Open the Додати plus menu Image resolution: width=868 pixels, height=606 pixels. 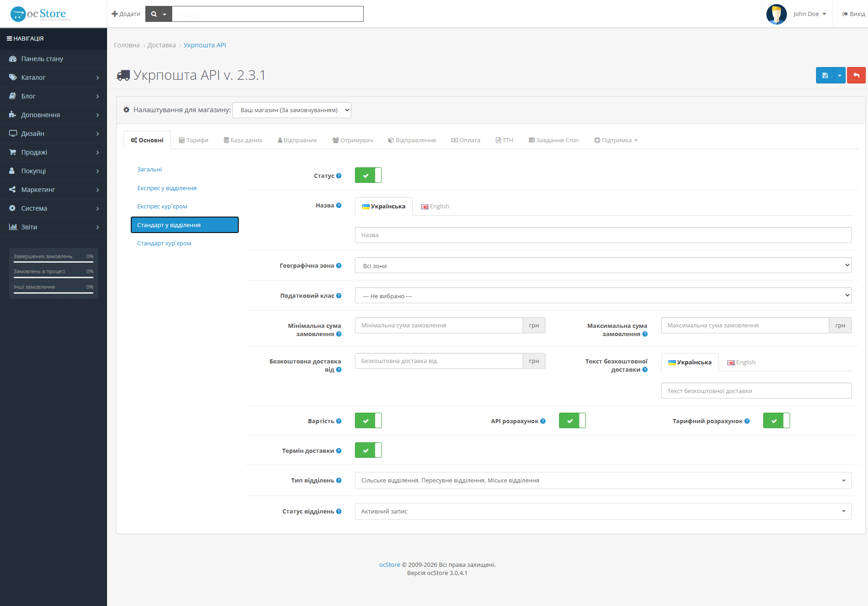tap(126, 14)
